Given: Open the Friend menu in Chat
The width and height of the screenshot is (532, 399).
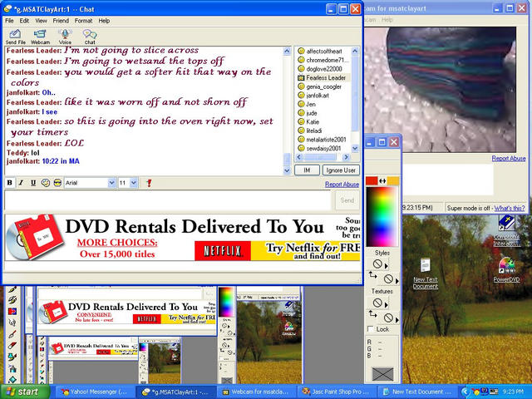Looking at the screenshot, I should tap(61, 21).
